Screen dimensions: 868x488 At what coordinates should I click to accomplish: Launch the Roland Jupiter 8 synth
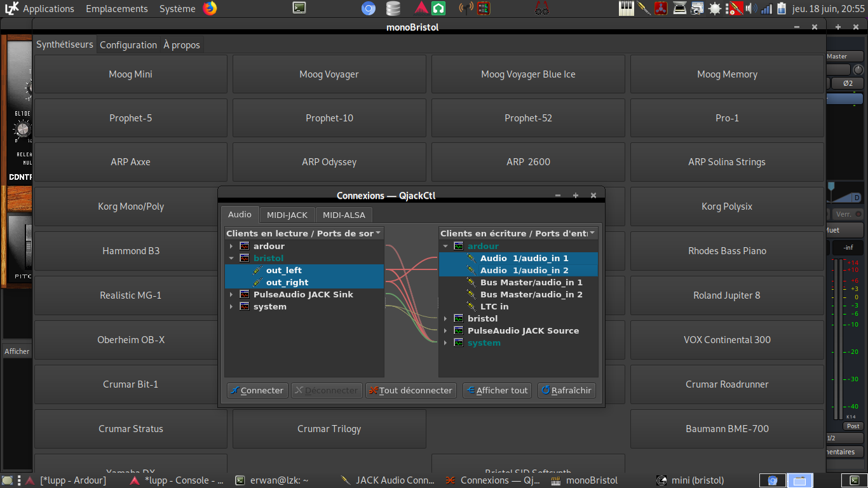727,295
